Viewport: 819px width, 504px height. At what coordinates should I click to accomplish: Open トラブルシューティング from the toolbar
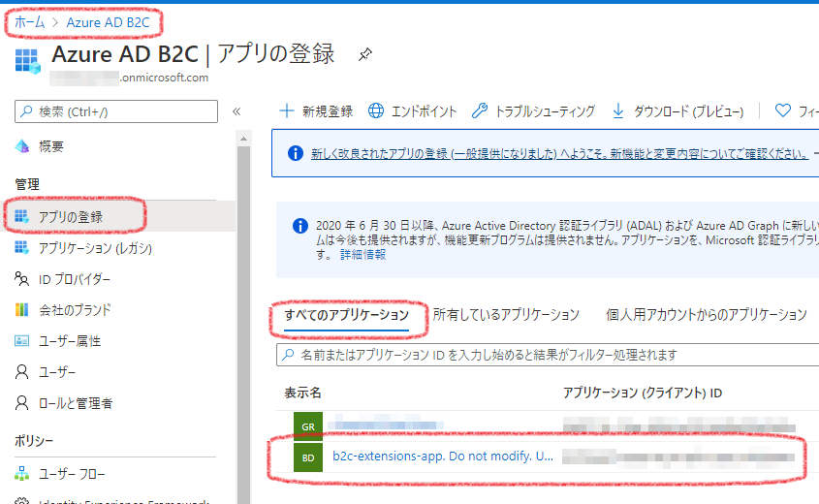(x=533, y=110)
